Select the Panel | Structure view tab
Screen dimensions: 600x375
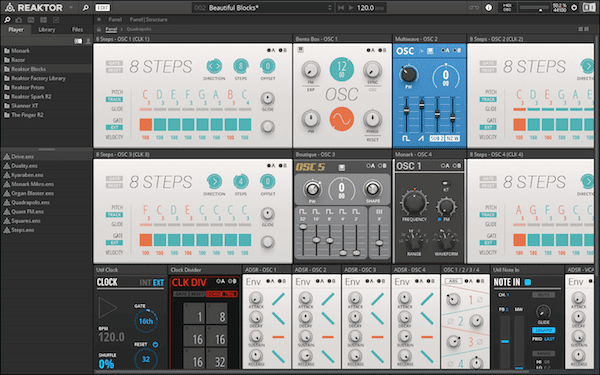[148, 20]
